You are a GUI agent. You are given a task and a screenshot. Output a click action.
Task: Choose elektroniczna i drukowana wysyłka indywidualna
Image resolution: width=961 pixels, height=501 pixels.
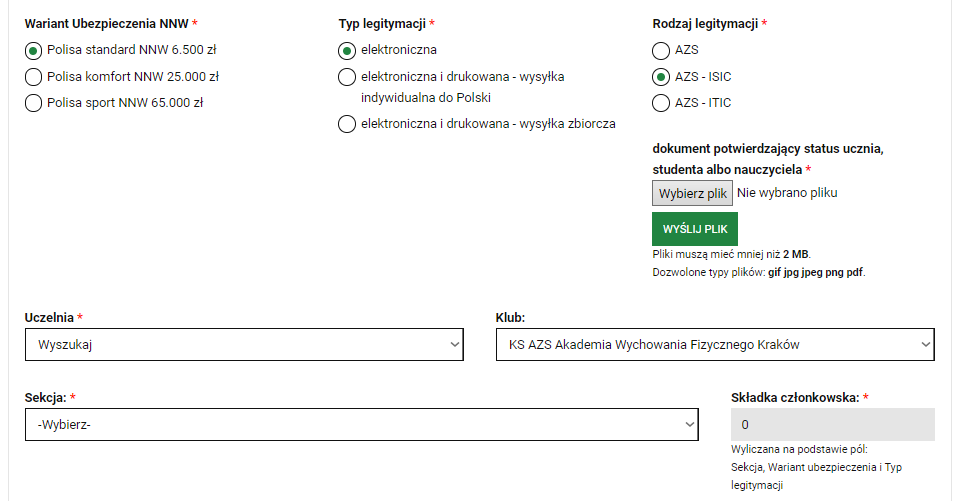click(x=347, y=77)
